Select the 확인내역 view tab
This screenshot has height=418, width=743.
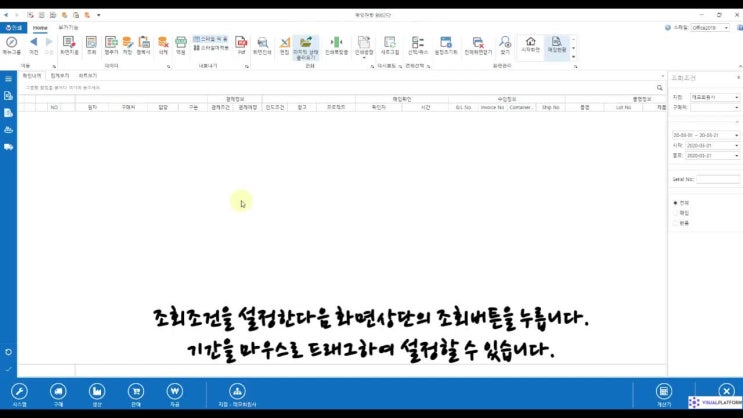pyautogui.click(x=32, y=76)
